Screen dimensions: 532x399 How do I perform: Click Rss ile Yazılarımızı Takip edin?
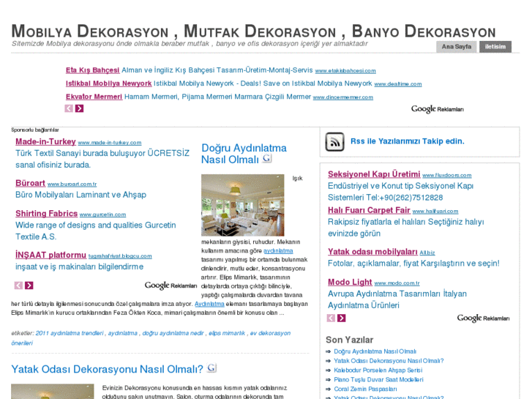point(408,141)
